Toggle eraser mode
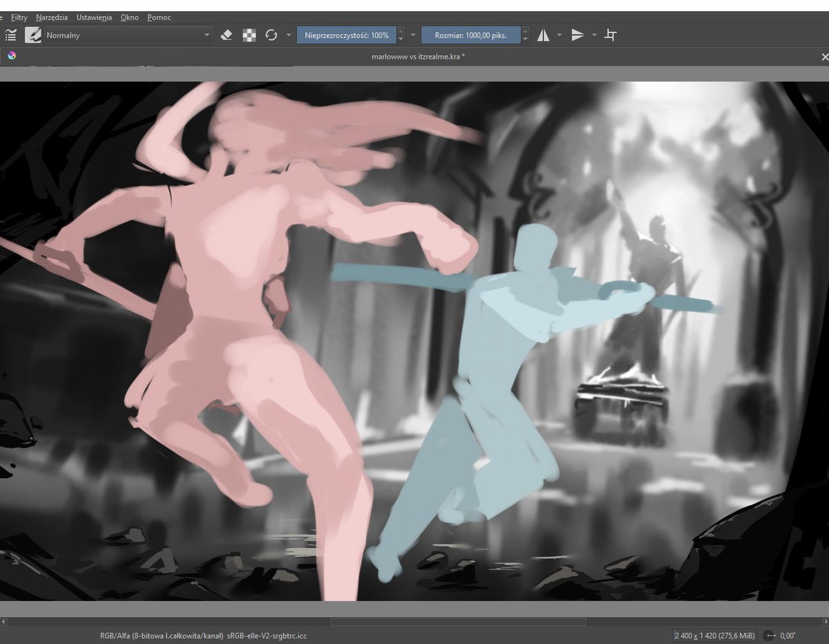829x644 pixels. [x=226, y=35]
